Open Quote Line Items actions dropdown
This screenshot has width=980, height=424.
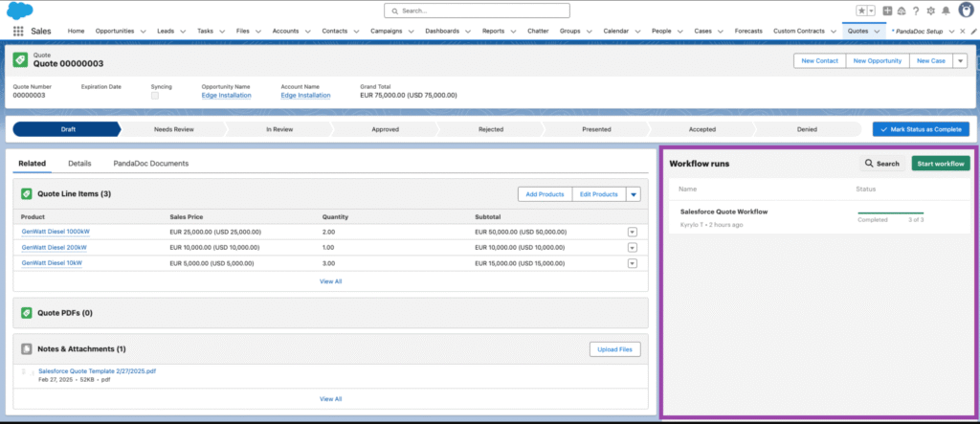tap(634, 194)
